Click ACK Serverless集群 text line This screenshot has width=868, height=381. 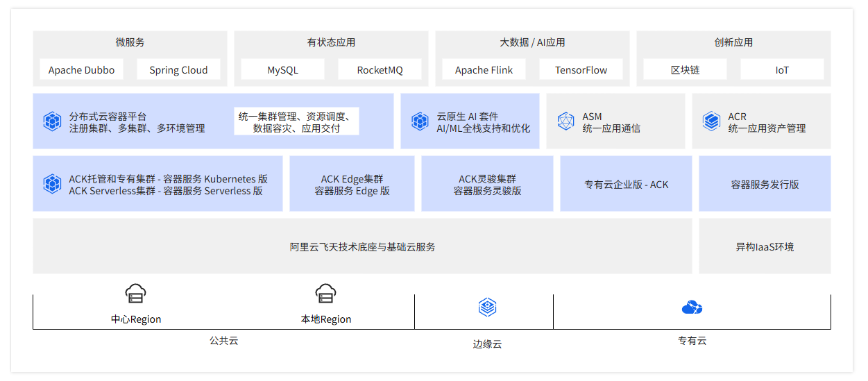pyautogui.click(x=166, y=190)
